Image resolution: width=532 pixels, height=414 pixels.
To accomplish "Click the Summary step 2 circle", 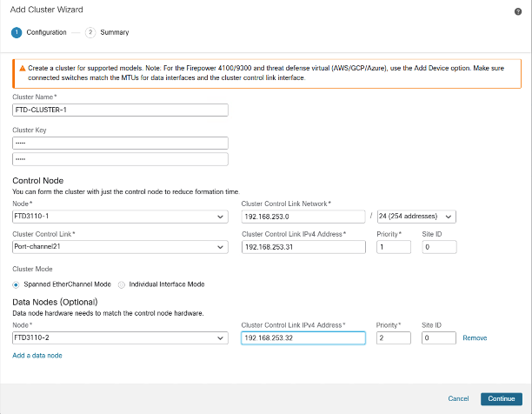I will tap(90, 32).
